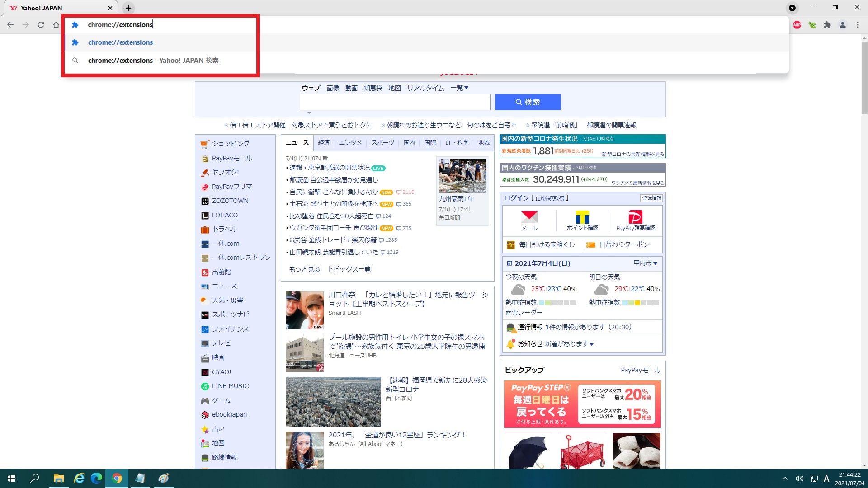Open ZOZOTOWN in the sidebar
Viewport: 868px width, 488px height.
coord(230,201)
